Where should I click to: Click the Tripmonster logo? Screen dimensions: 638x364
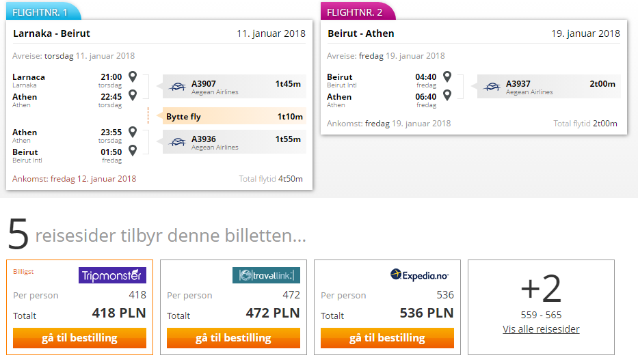point(112,275)
